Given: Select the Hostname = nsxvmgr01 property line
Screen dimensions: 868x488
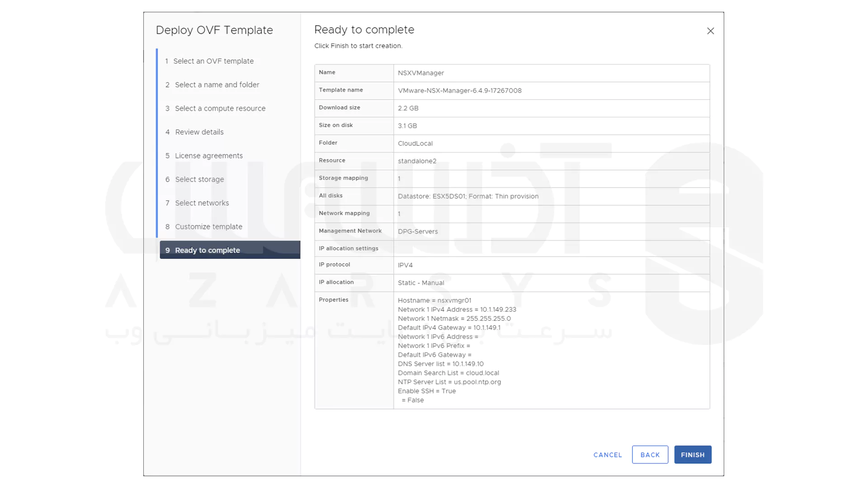Looking at the screenshot, I should click(x=434, y=300).
